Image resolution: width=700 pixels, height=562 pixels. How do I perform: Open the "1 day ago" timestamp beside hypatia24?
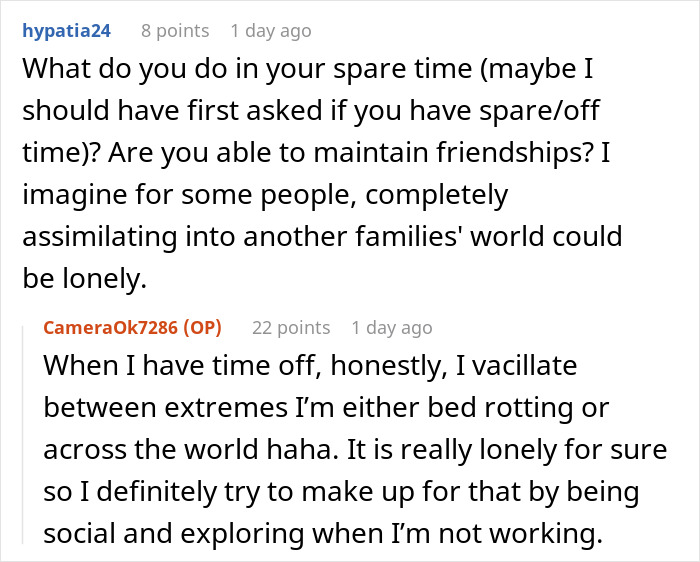tap(271, 31)
